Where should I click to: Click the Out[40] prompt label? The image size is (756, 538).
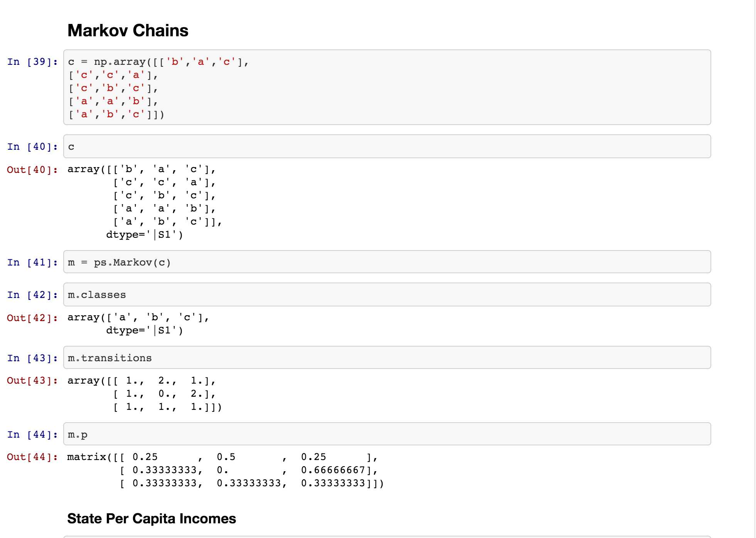[x=32, y=170]
